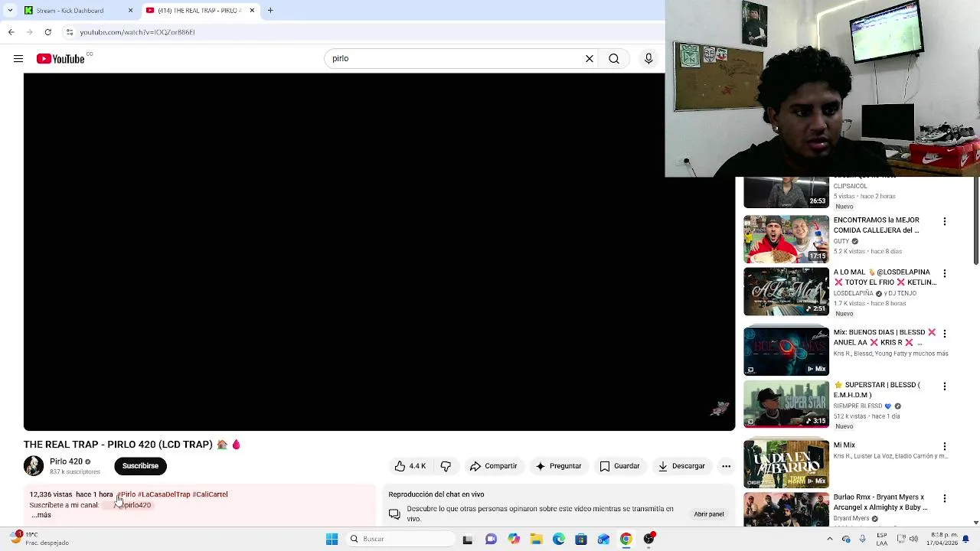Image resolution: width=980 pixels, height=551 pixels.
Task: Open the Mix: BUENOS DIAS thumbnail
Action: tap(786, 351)
